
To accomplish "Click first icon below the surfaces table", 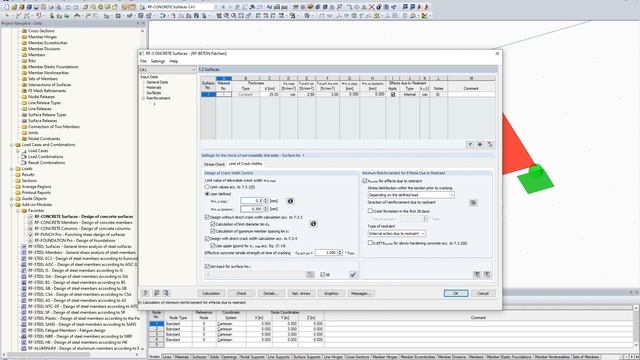I will pyautogui.click(x=470, y=144).
